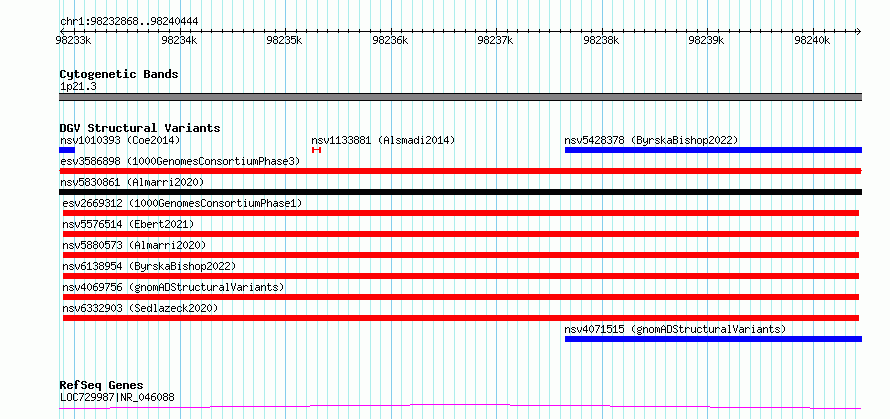Click the 1p21.3 cytogenetic band label
Screen dimensions: 890x419
click(x=78, y=87)
